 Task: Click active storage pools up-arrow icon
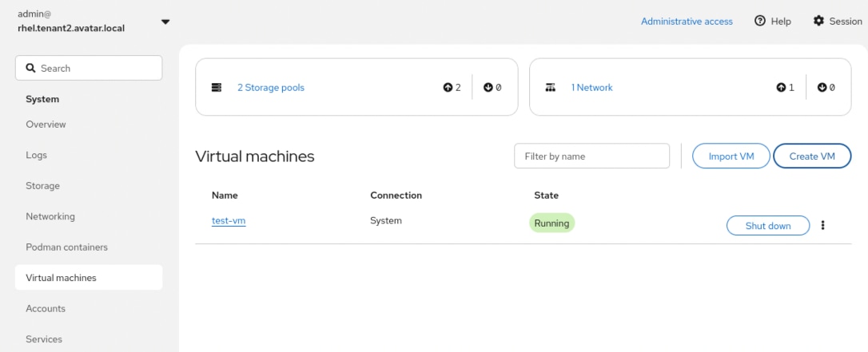click(448, 87)
